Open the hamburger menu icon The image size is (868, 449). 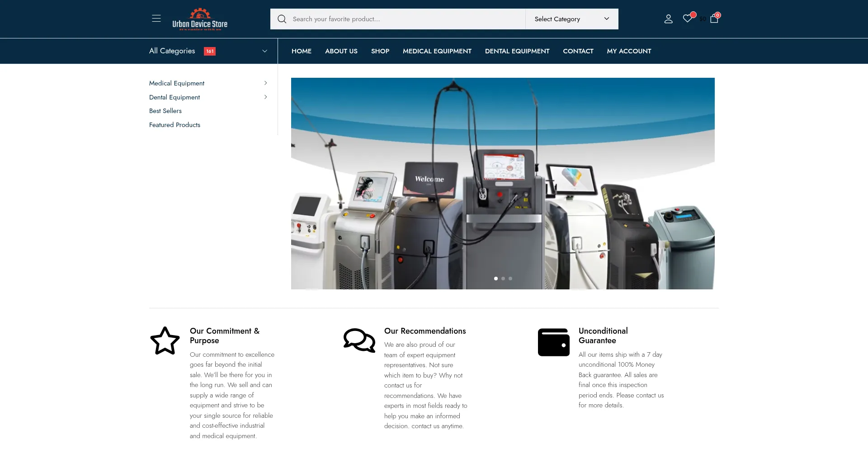[156, 19]
